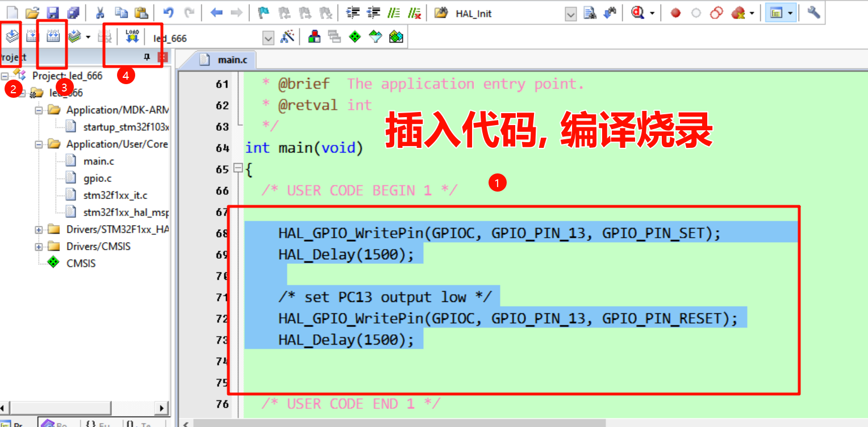The image size is (868, 427).
Task: Click project panel scroll-left arrow
Action: point(4,408)
